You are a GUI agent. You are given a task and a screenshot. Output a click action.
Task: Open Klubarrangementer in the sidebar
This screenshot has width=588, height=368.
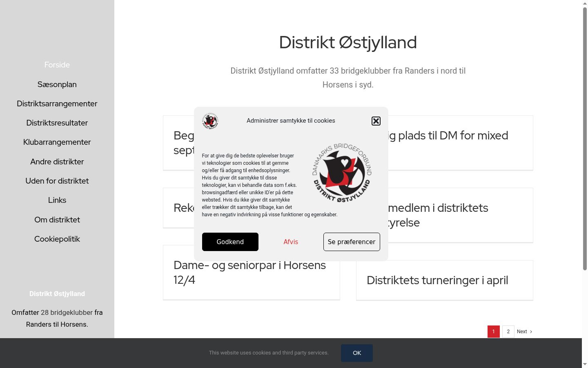tap(57, 142)
